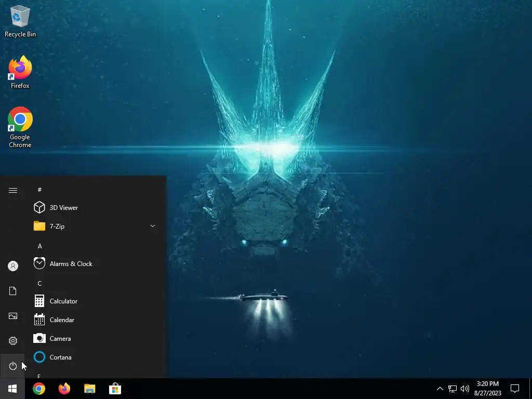532x399 pixels.
Task: Expand the 7-Zip folder chevron
Action: [x=153, y=226]
